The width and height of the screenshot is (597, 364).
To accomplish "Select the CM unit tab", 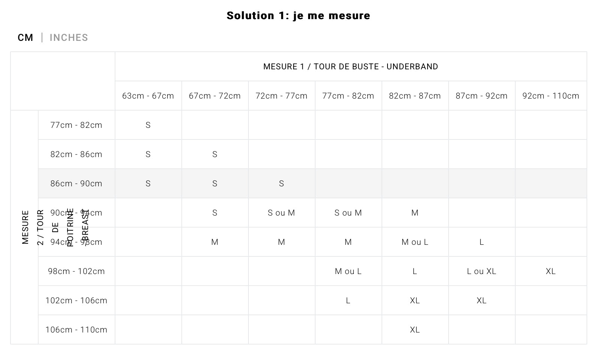I will [x=25, y=37].
